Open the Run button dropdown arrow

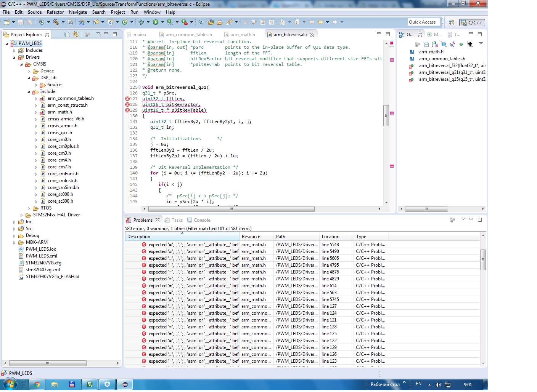162,22
